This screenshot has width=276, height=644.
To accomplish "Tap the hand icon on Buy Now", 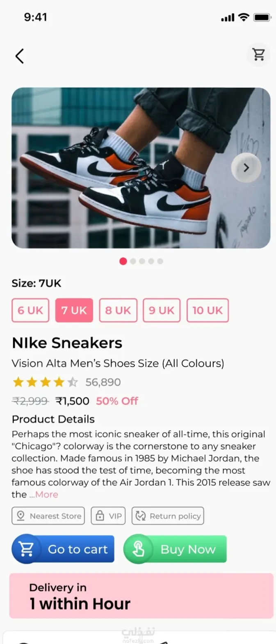I will [139, 549].
